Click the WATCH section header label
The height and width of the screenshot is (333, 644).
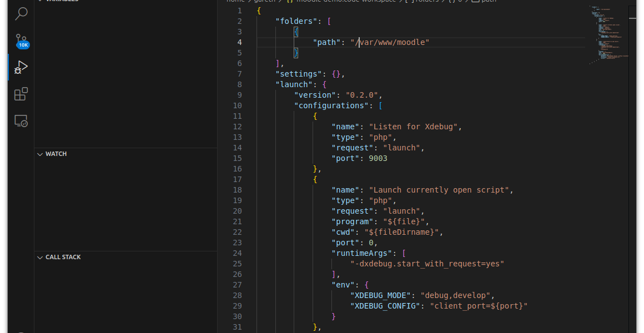(56, 154)
